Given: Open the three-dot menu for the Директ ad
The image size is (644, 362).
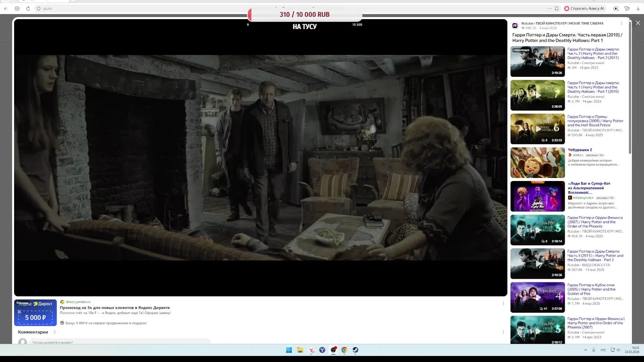Looking at the screenshot, I should click(503, 303).
